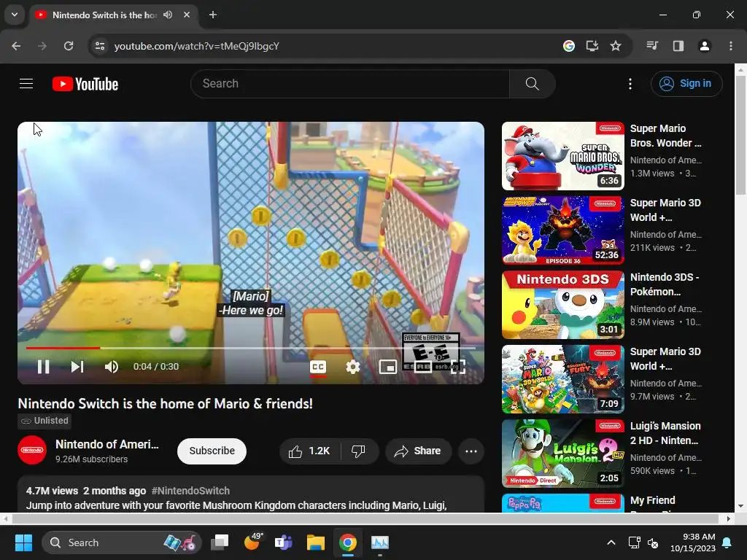The height and width of the screenshot is (560, 747).
Task: Sign in to YouTube
Action: (686, 84)
